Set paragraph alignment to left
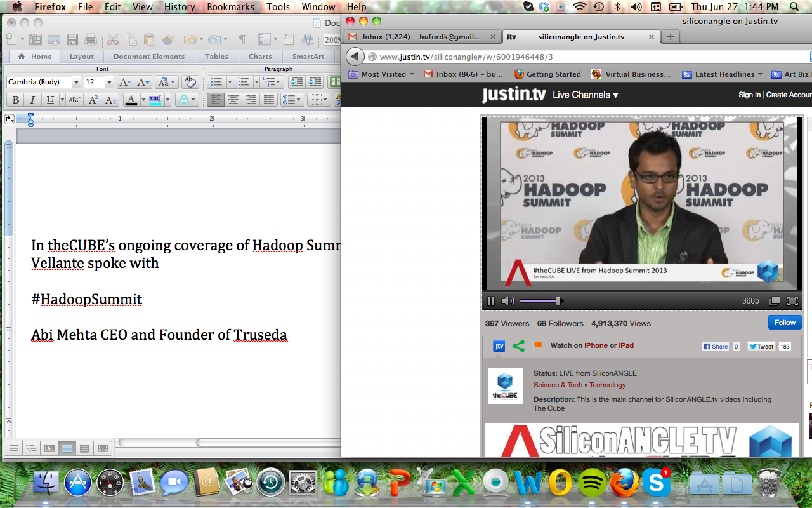Screen dimensions: 812x508 point(216,100)
